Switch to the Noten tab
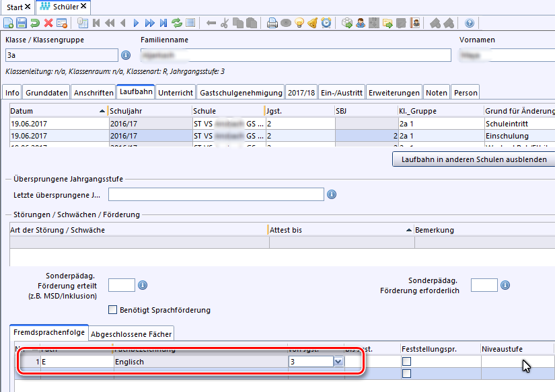The image size is (555, 392). click(437, 92)
